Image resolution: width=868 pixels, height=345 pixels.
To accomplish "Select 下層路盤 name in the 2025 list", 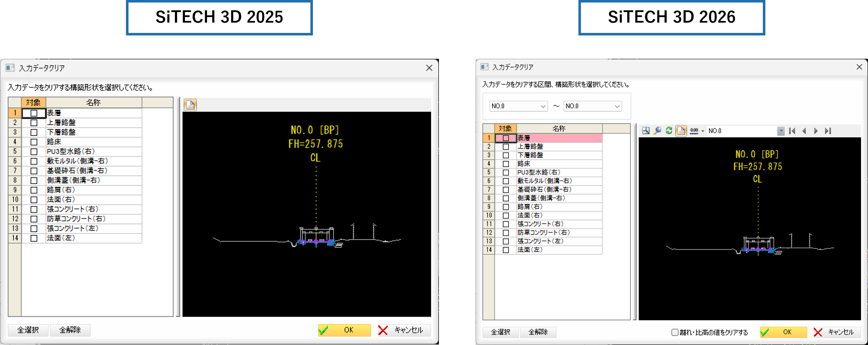I will [x=94, y=132].
